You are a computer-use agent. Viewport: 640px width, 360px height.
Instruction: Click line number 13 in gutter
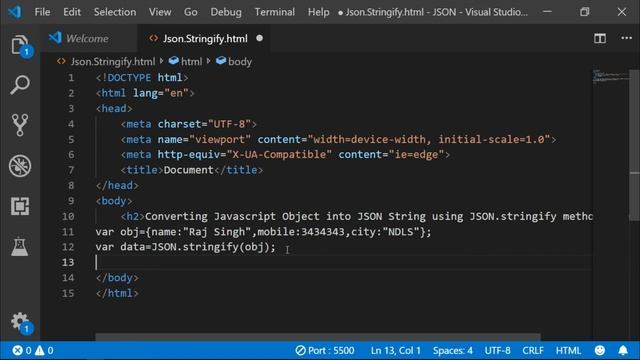coord(69,262)
